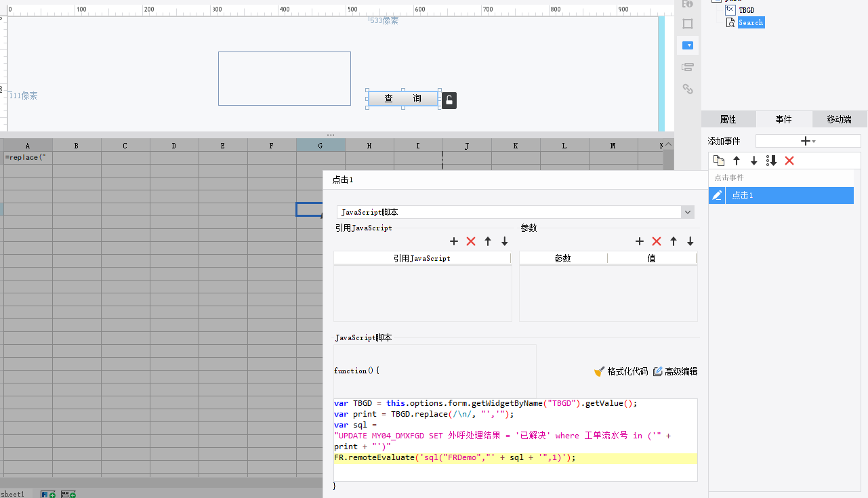Image resolution: width=868 pixels, height=498 pixels.
Task: Click the widget hierarchy icon in side toolbar
Action: [688, 67]
